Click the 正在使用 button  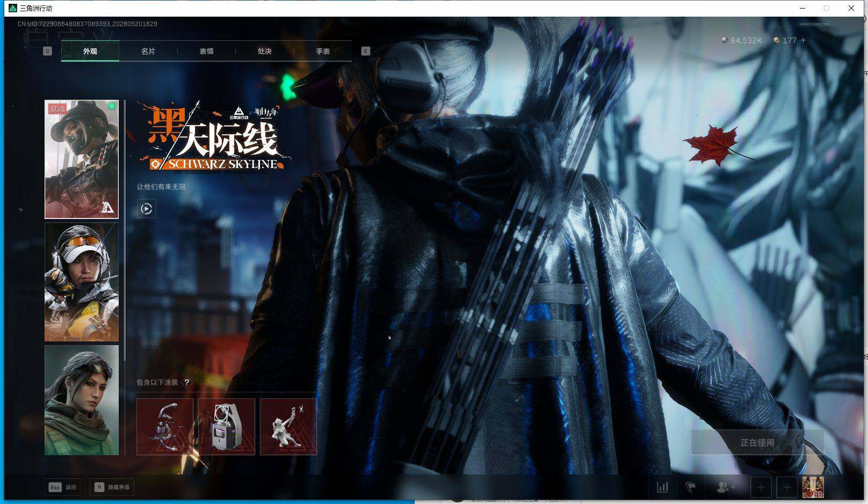click(757, 443)
